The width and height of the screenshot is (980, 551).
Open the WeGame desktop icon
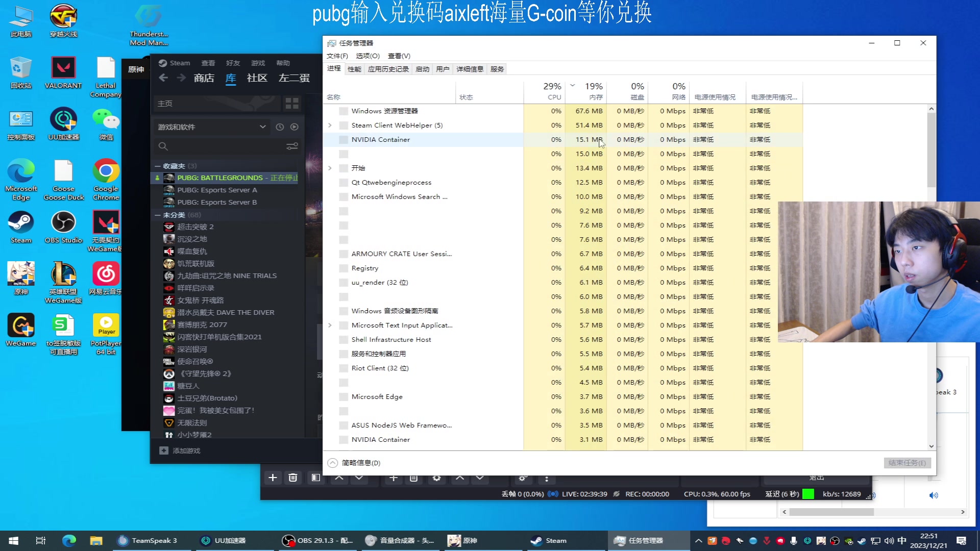click(21, 330)
